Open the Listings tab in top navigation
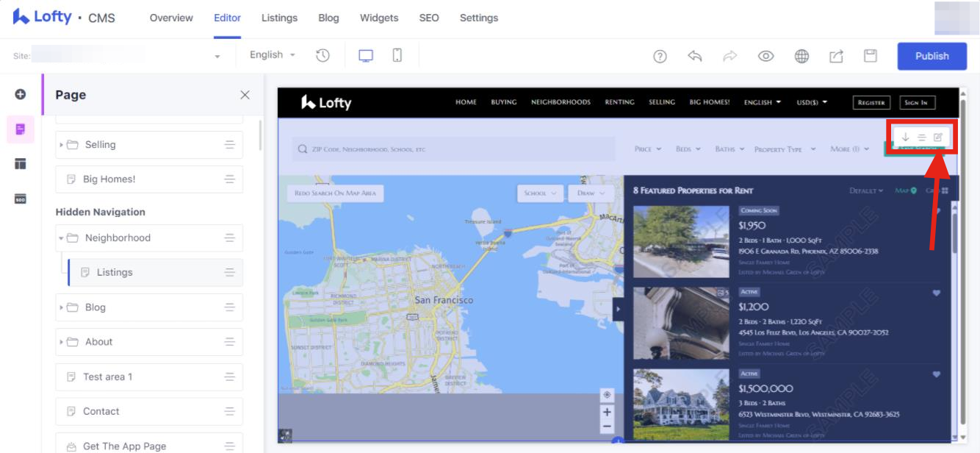 tap(279, 18)
